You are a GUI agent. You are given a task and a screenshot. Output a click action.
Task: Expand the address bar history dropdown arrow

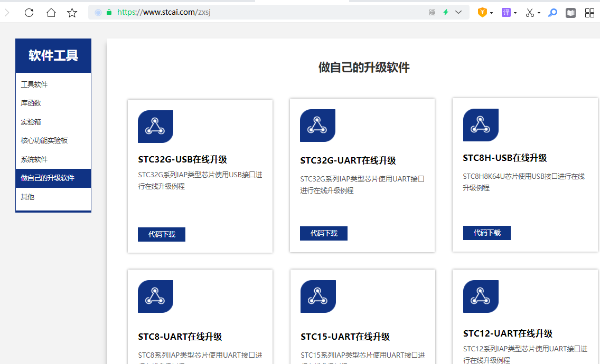pos(458,12)
